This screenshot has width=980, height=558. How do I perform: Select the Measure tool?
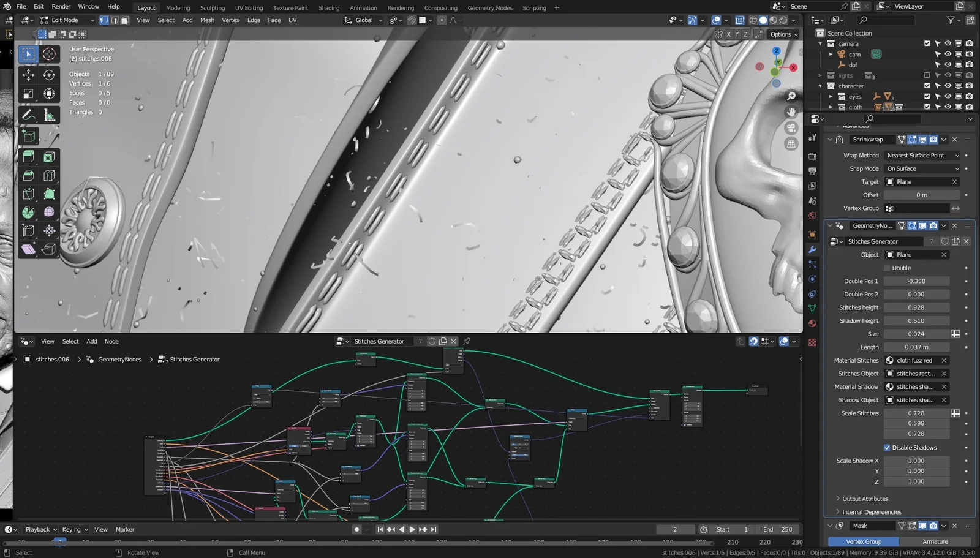click(49, 115)
